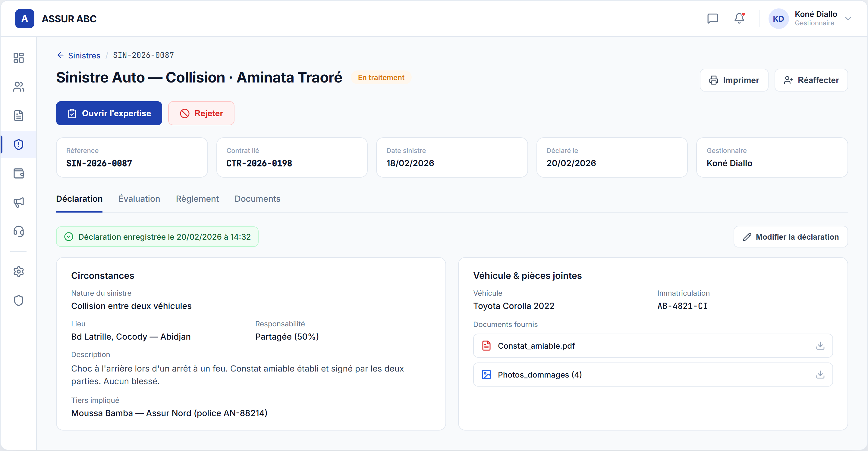
Task: Click the description text about Choc à l'arrière
Action: pos(237,375)
